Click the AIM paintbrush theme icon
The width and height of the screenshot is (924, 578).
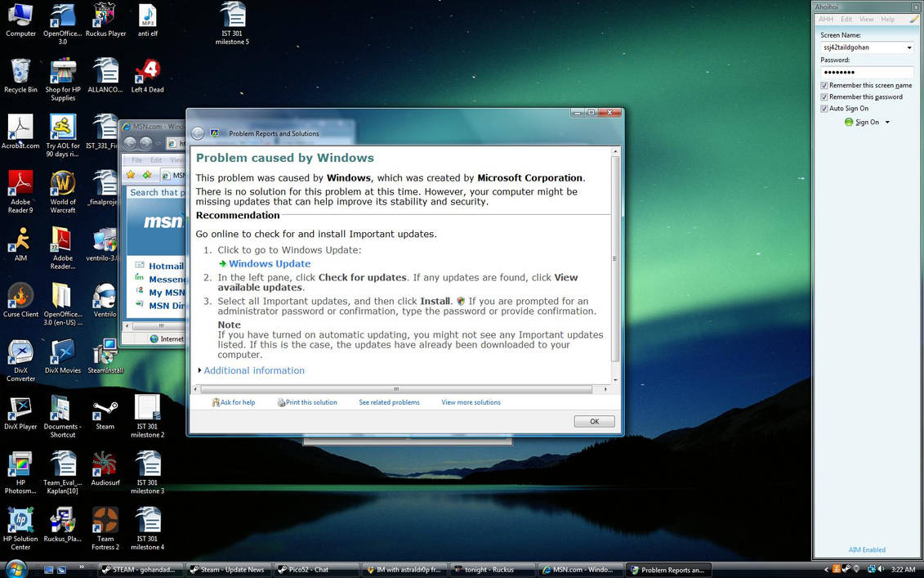coord(914,20)
